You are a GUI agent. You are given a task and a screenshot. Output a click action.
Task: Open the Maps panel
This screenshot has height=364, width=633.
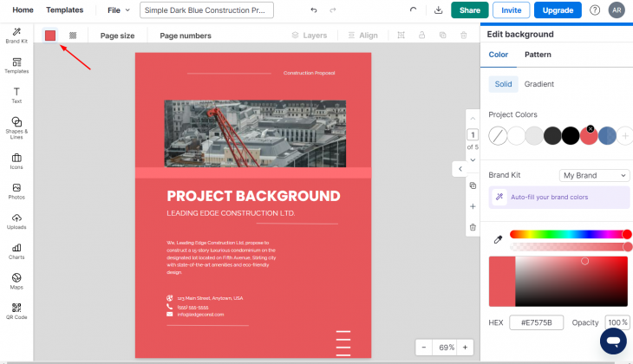point(16,282)
